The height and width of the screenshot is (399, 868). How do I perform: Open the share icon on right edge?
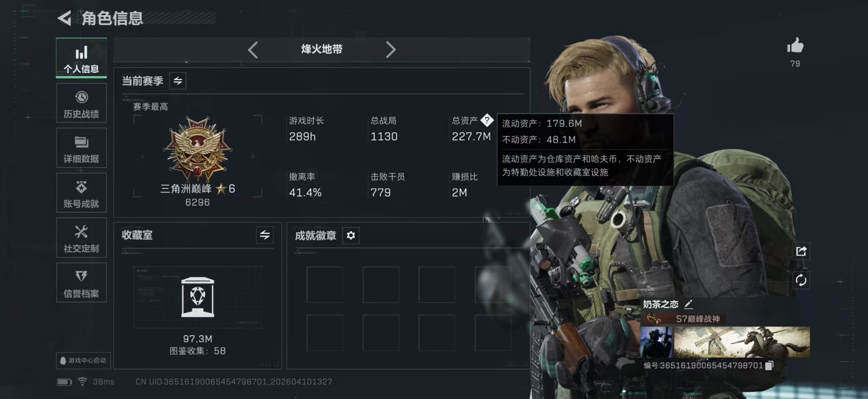[801, 251]
